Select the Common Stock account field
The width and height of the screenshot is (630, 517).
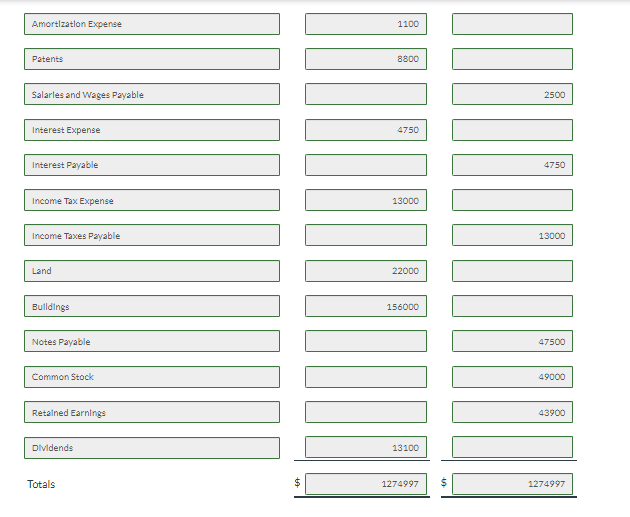point(152,377)
